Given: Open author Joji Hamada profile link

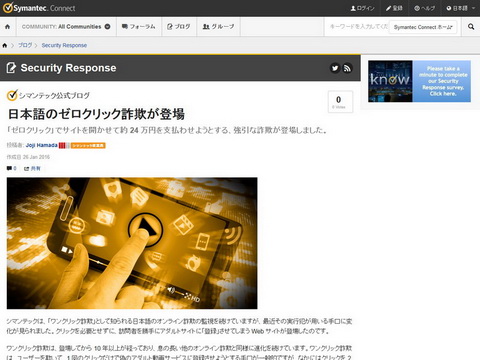Looking at the screenshot, I should (42, 145).
